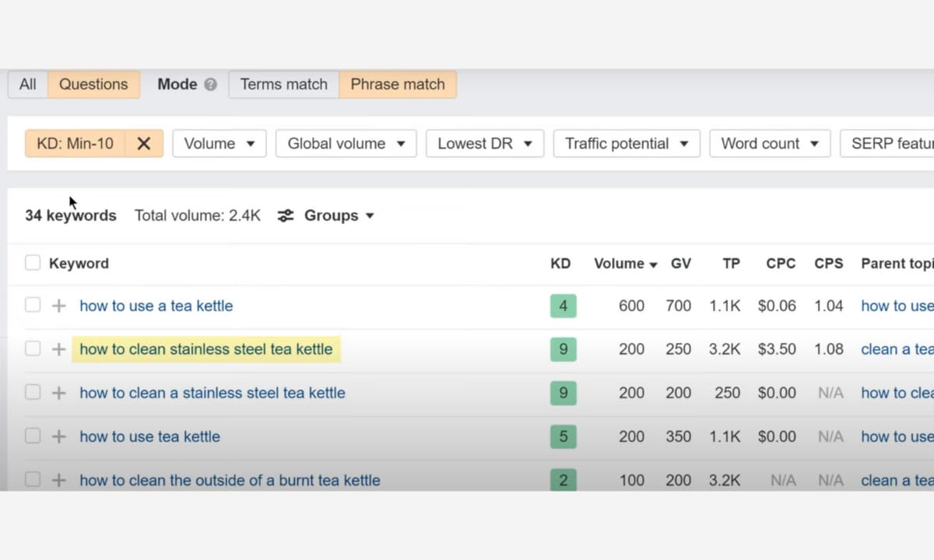Viewport: 934px width, 560px height.
Task: Toggle the select-all checkbox in Keyword header
Action: (33, 263)
